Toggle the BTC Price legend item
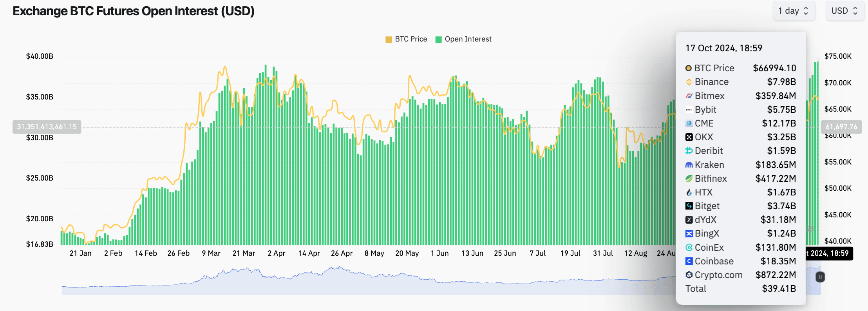 click(406, 39)
